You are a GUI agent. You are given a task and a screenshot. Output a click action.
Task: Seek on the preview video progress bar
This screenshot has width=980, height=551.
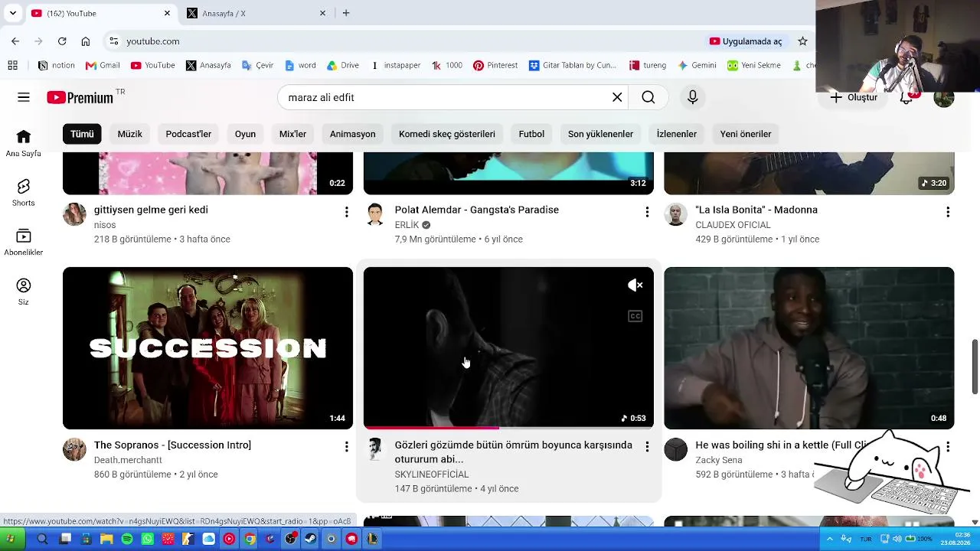click(508, 428)
